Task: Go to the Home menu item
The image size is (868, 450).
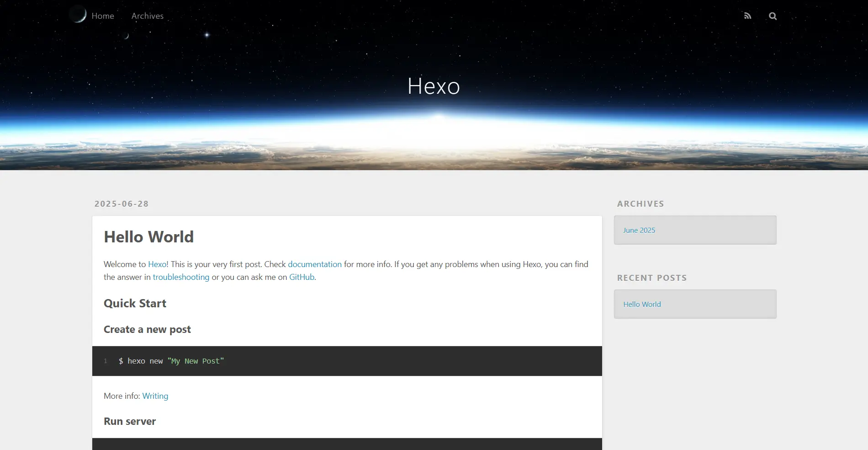Action: pos(103,16)
